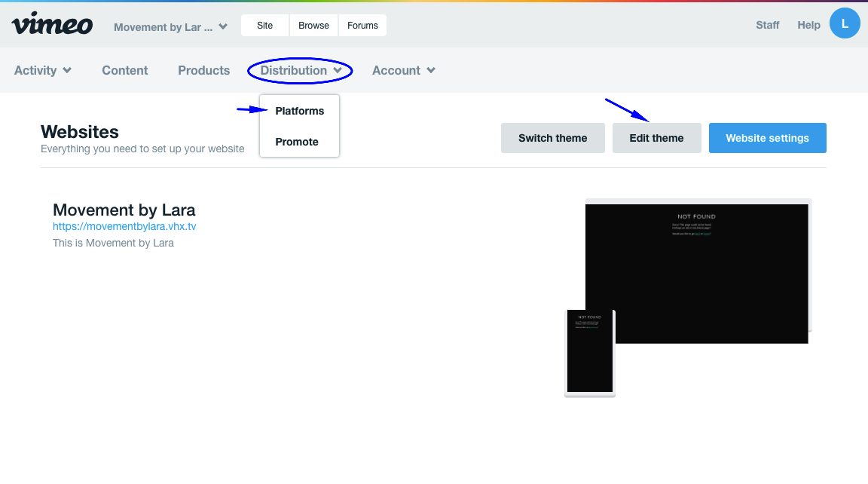The width and height of the screenshot is (868, 484).
Task: Collapse the Distribution dropdown
Action: [x=301, y=70]
